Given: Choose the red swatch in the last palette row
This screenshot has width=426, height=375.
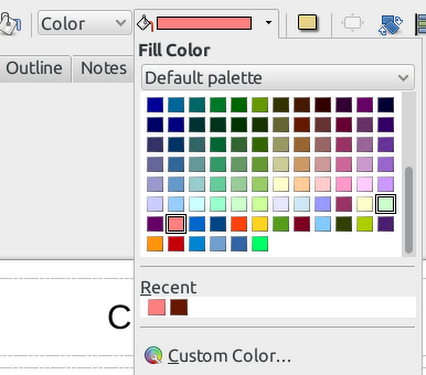Looking at the screenshot, I should coord(176,244).
